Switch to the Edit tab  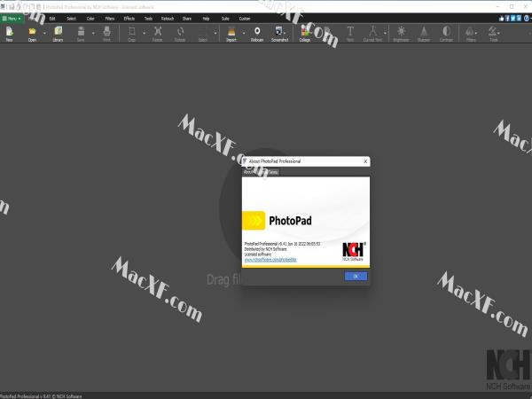(52, 19)
